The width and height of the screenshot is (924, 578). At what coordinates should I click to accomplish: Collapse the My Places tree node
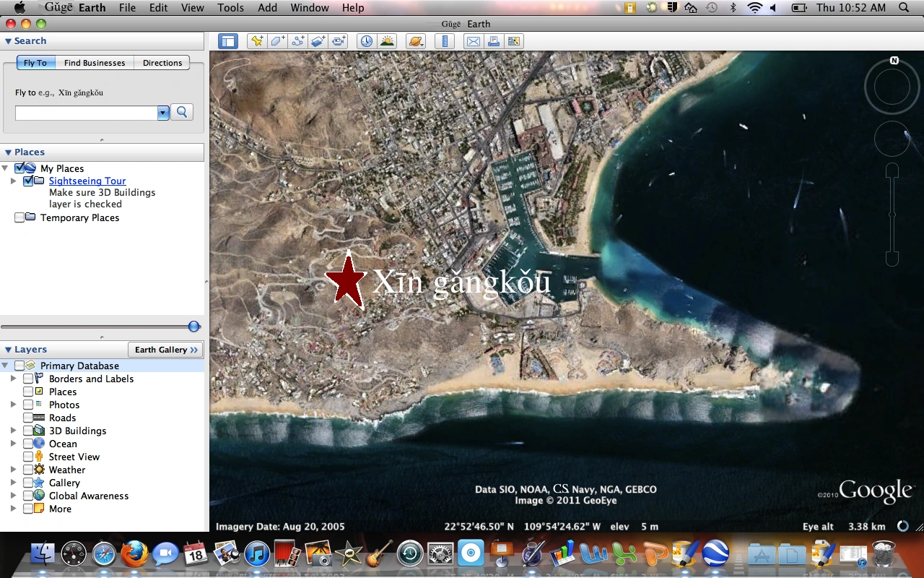point(5,168)
